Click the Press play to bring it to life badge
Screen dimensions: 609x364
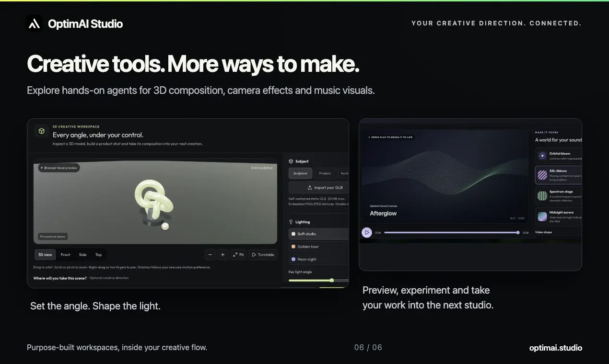click(390, 137)
